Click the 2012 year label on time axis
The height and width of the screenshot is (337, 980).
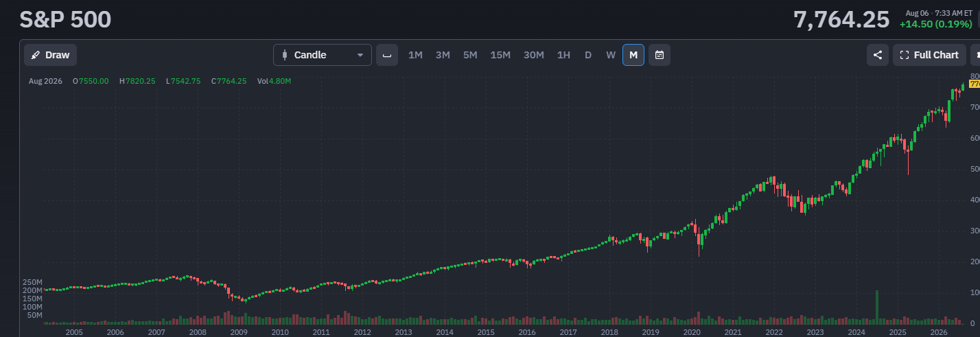pos(362,332)
